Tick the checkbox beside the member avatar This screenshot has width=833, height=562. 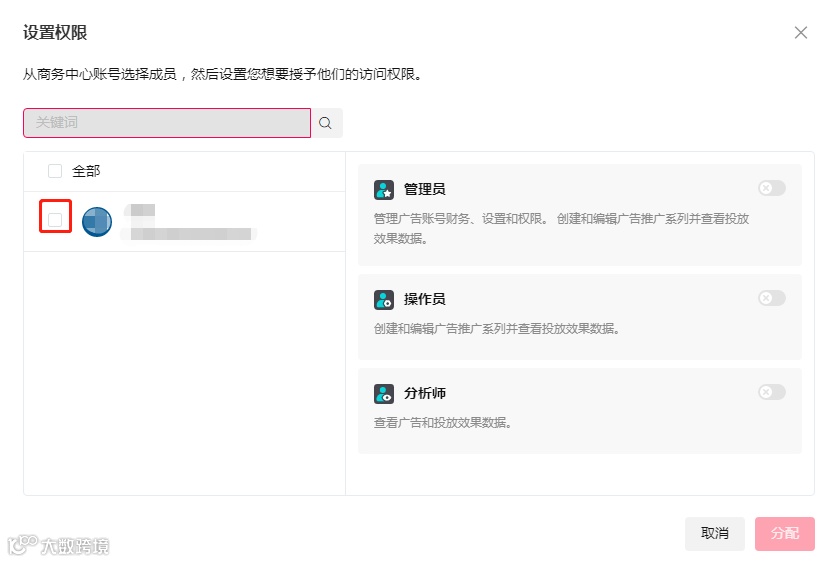pyautogui.click(x=55, y=219)
